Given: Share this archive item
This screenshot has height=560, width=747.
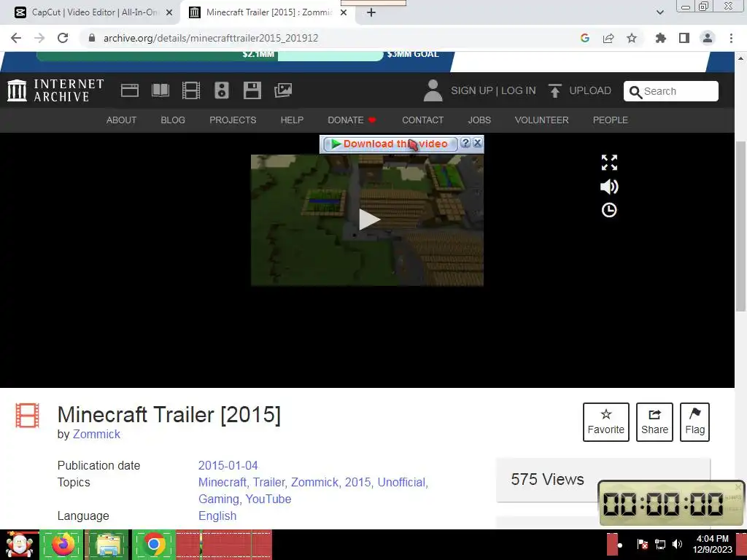Looking at the screenshot, I should (654, 422).
